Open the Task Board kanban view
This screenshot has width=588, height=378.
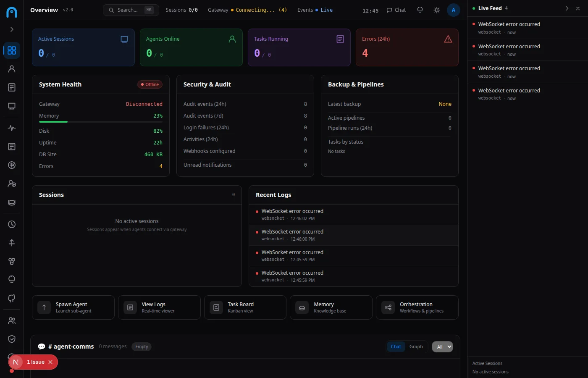pos(245,307)
